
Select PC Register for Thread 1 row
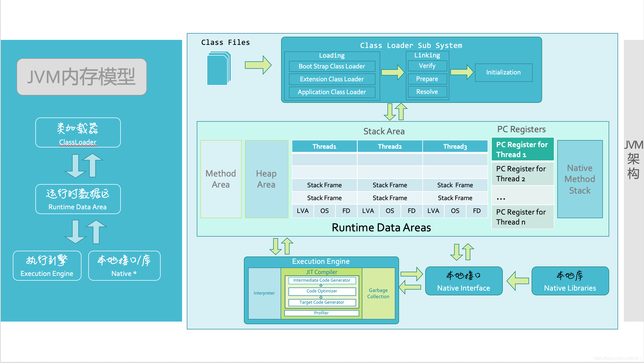(522, 149)
